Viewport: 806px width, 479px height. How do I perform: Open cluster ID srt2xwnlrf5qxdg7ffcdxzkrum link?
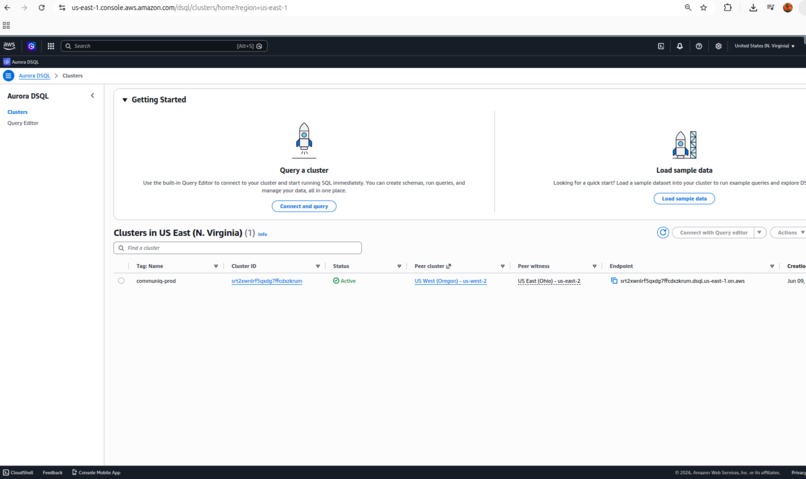[x=267, y=281]
